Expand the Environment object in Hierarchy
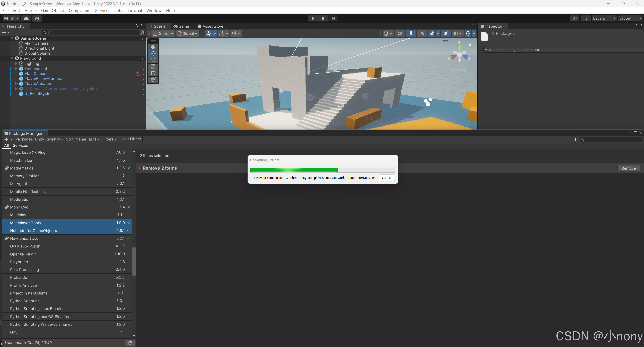The width and height of the screenshot is (644, 347). click(x=16, y=69)
